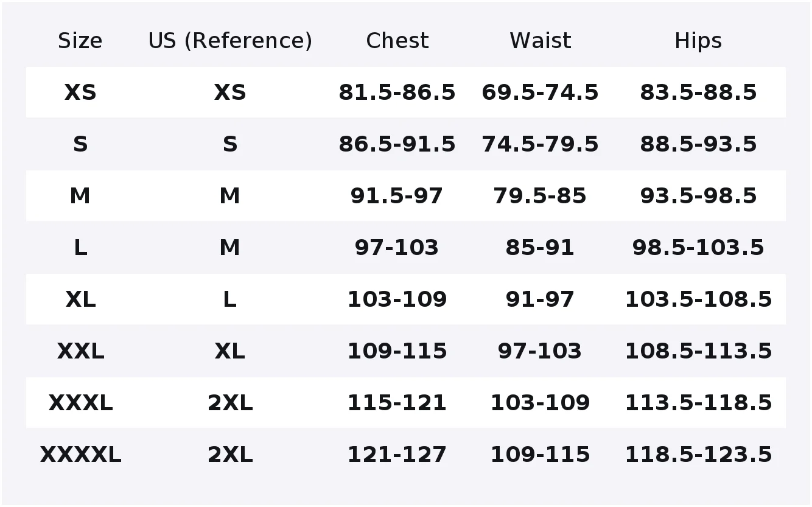Select the XXL size cell
The height and width of the screenshot is (507, 812).
(x=80, y=351)
